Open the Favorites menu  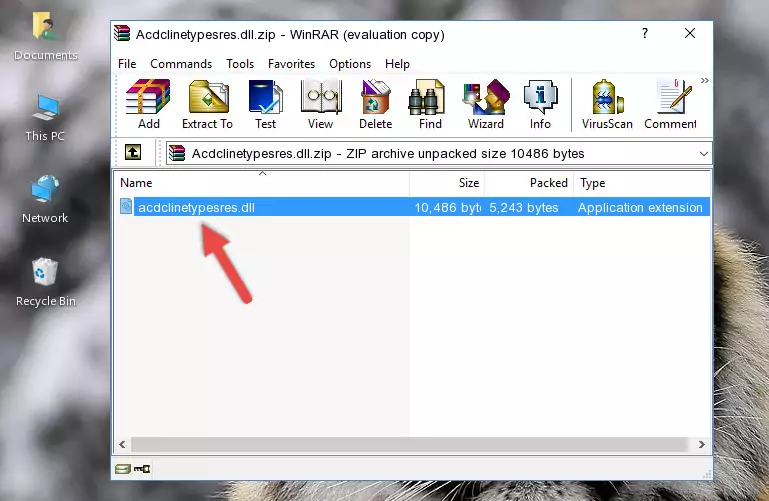point(291,64)
